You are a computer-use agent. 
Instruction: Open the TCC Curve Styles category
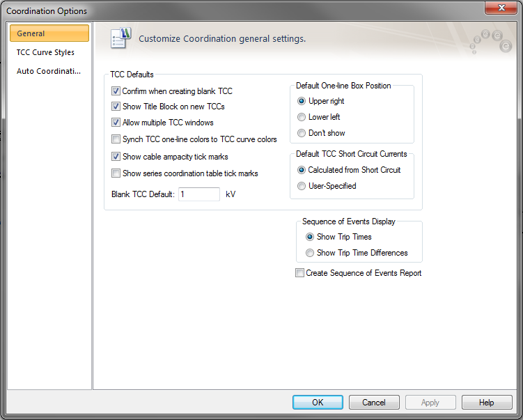coord(45,52)
